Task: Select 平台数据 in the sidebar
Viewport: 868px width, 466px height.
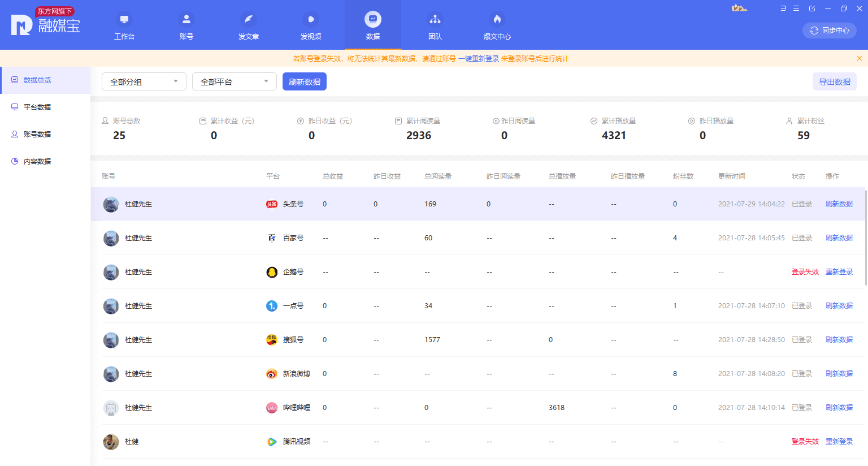Action: [45, 107]
